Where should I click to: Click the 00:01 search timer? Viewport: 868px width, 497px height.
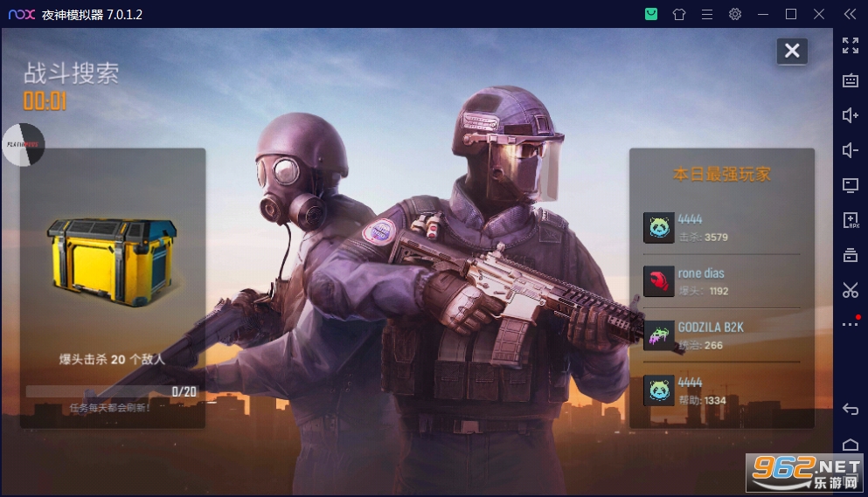pyautogui.click(x=45, y=102)
